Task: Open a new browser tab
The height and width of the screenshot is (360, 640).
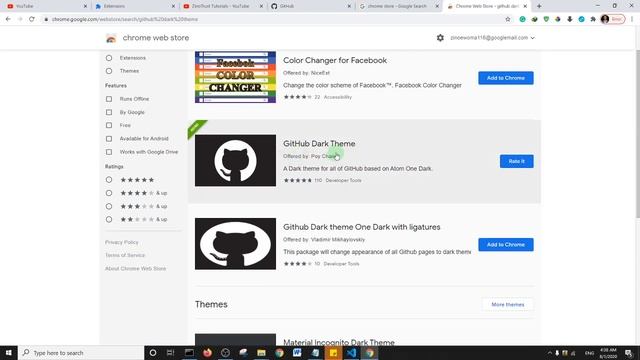Action: click(539, 6)
